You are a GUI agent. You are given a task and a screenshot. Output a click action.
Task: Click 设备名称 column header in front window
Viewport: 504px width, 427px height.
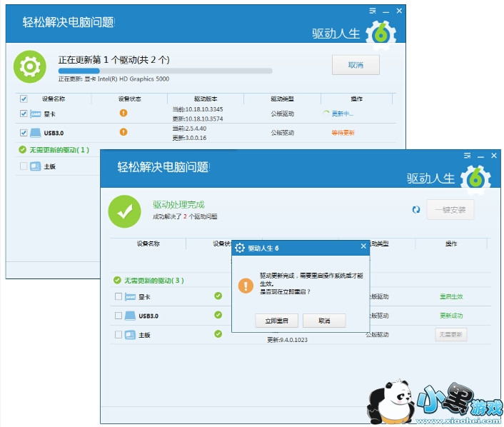pos(148,243)
